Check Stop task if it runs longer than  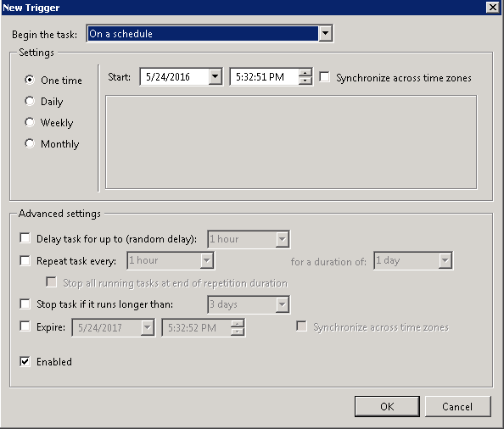click(25, 304)
